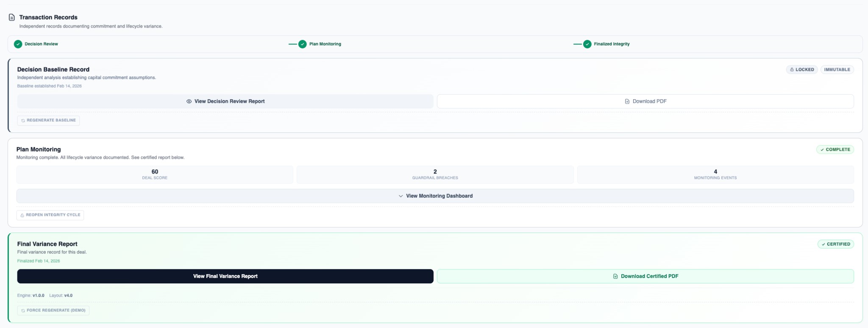Click 'Final variance record for this deal' text
This screenshot has height=328, width=868.
click(52, 252)
